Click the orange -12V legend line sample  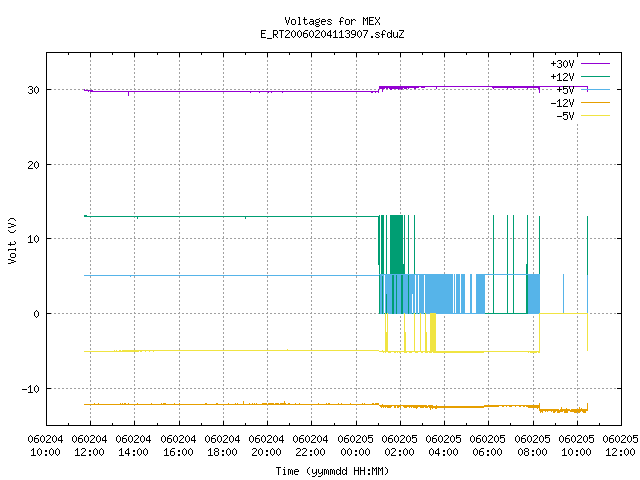click(x=595, y=102)
